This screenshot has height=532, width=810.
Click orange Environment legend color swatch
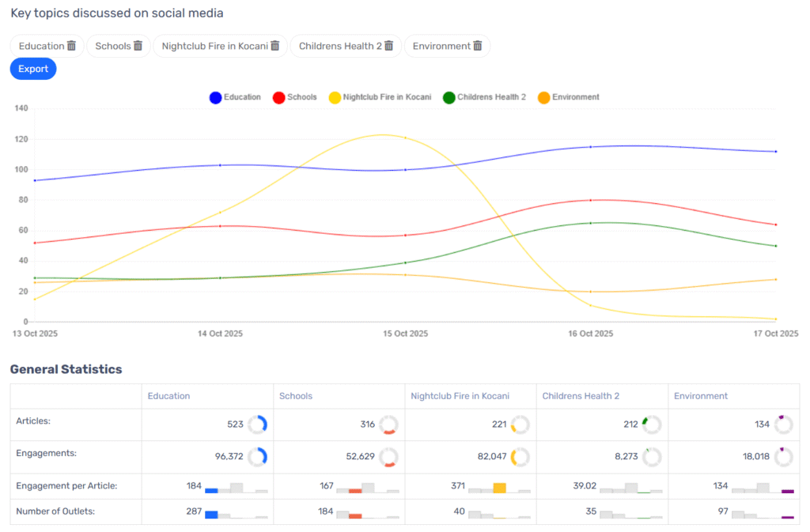[x=543, y=98]
